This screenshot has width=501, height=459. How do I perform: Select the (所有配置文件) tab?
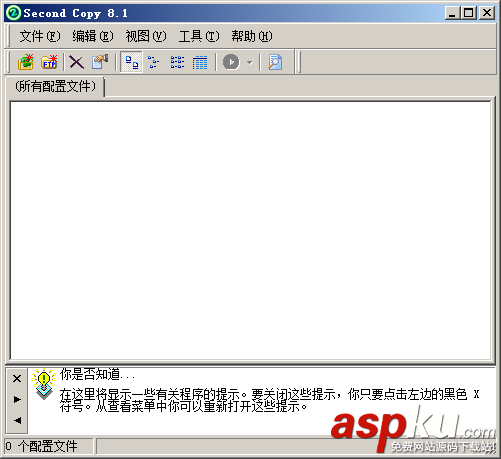[x=55, y=86]
